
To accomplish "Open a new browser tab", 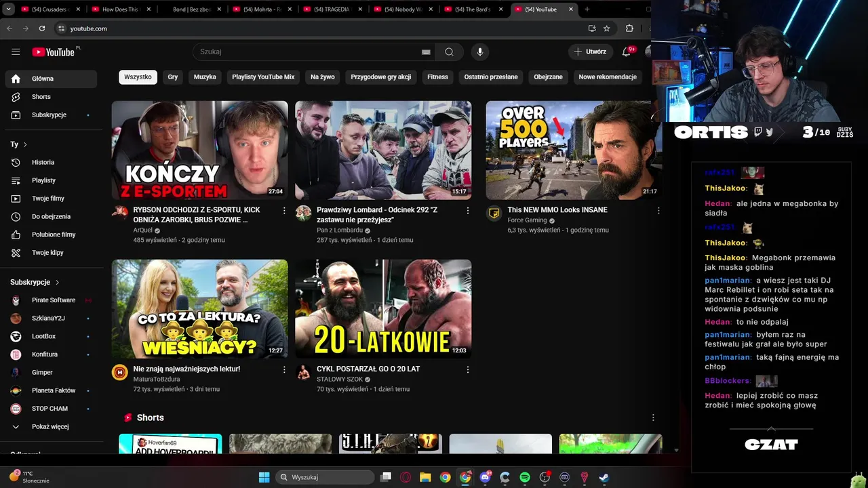I will pos(587,9).
